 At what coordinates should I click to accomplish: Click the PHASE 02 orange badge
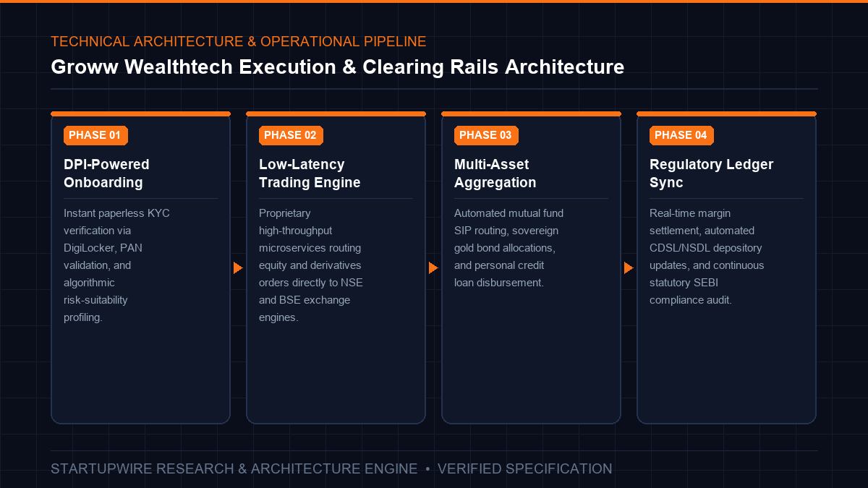coord(291,135)
